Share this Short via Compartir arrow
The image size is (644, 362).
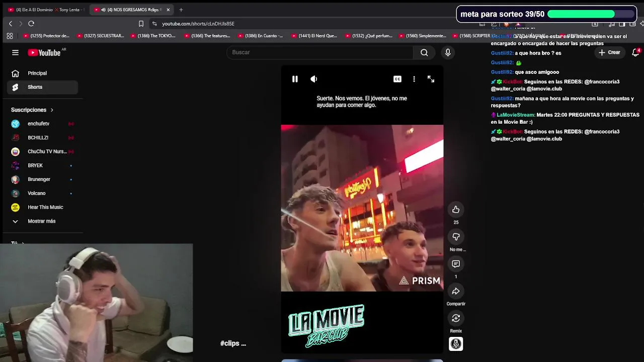(x=456, y=291)
